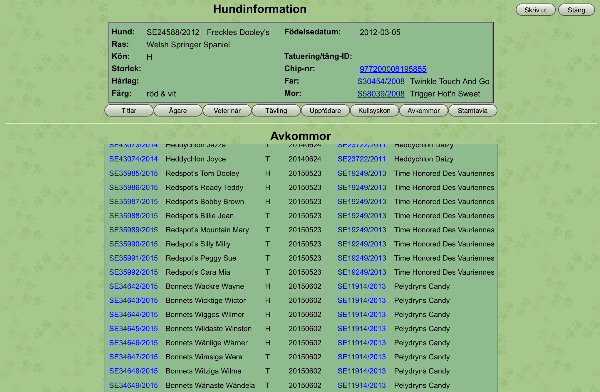Open offspring link SE43074/2014
The image size is (600, 392).
click(134, 159)
